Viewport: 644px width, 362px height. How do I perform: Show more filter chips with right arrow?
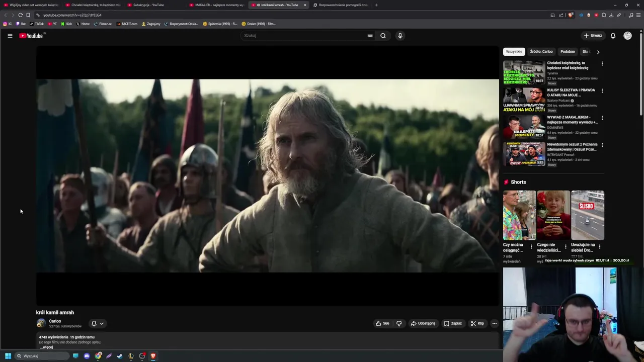tap(598, 52)
